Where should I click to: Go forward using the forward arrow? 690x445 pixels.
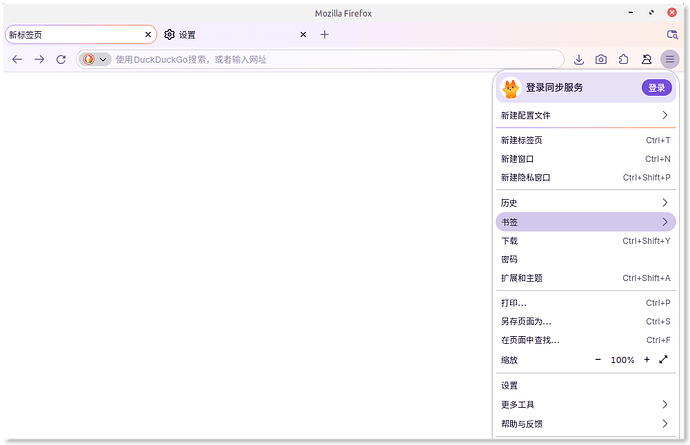tap(39, 59)
